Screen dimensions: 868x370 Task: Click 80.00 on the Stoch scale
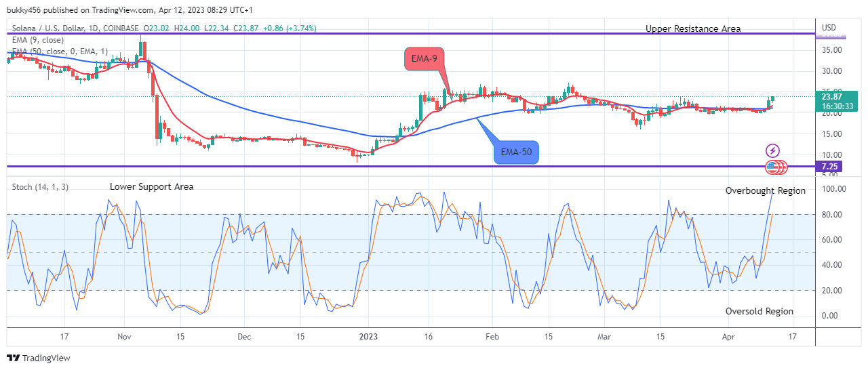[831, 215]
